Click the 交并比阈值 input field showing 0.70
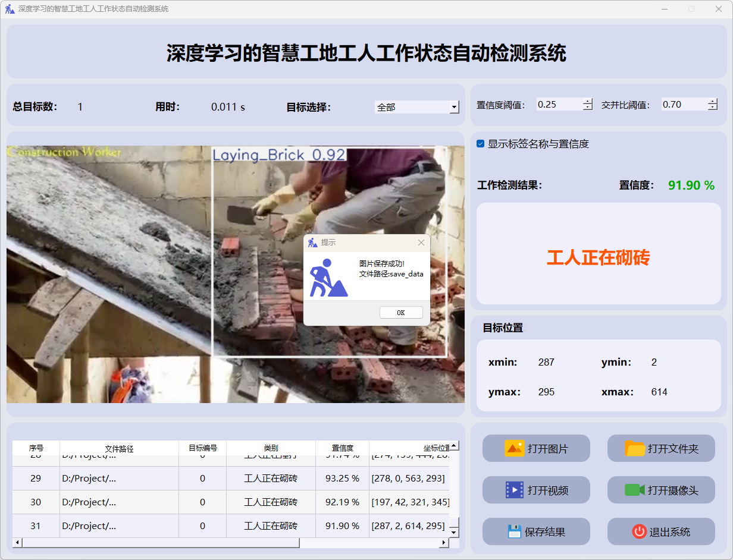 tap(683, 105)
